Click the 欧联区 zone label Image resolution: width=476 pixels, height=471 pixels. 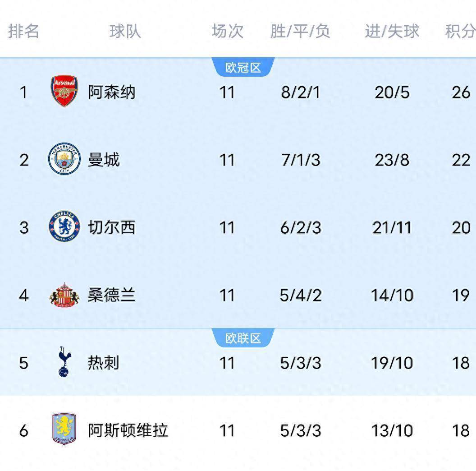pos(243,338)
